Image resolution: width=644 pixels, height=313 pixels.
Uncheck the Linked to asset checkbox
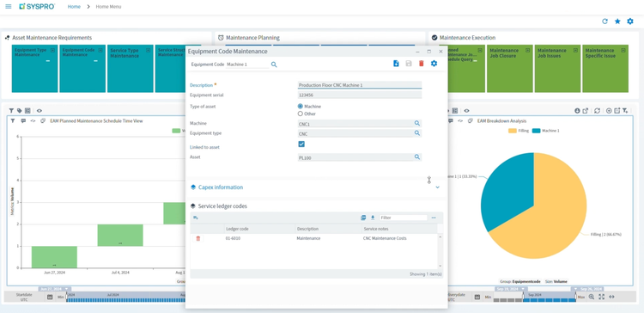tap(301, 144)
